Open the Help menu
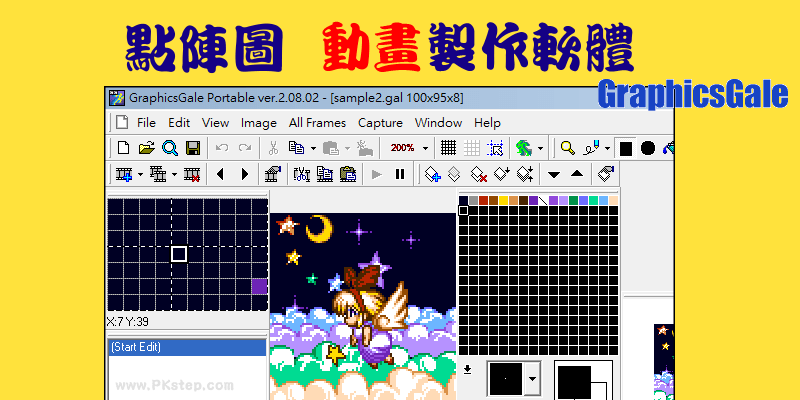The width and height of the screenshot is (800, 400). pos(487,123)
